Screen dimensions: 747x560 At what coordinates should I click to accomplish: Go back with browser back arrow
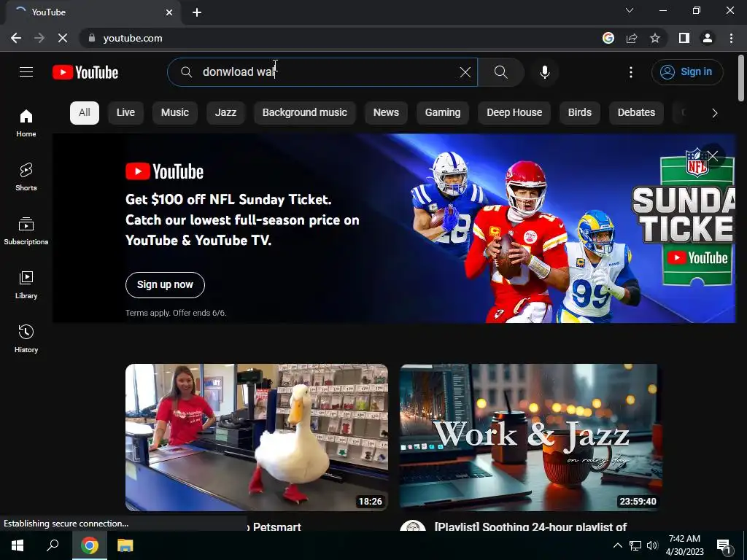16,38
